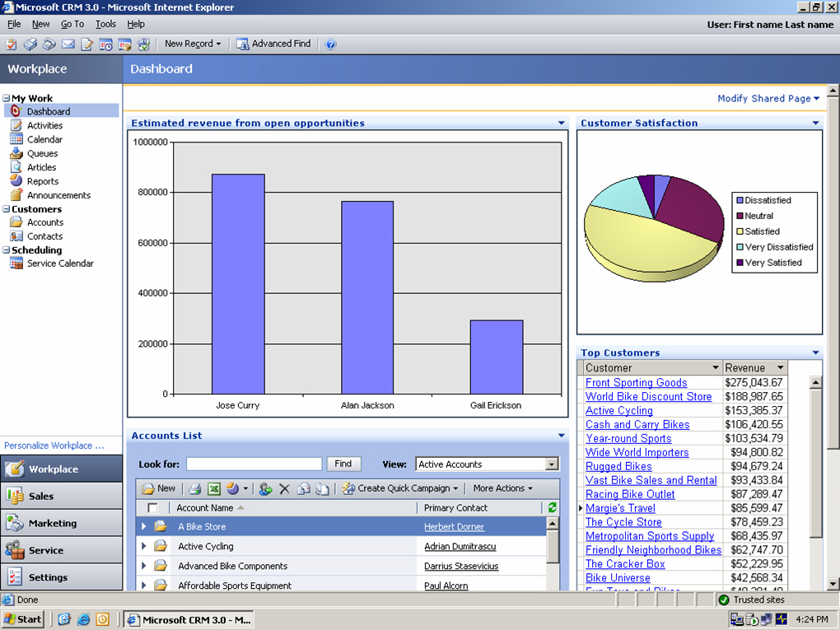Viewport: 840px width, 630px height.
Task: Export accounts with the Excel icon
Action: 214,488
